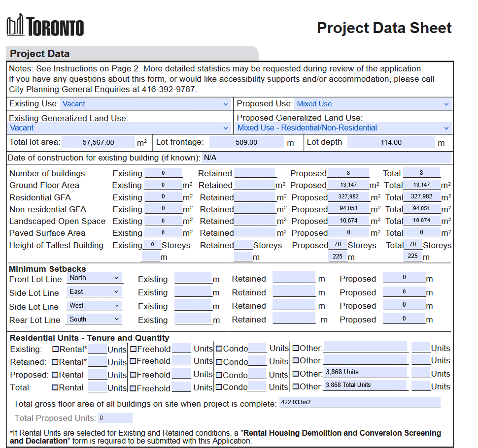Tick the Proposed Condo checkbox
The height and width of the screenshot is (448, 478).
[219, 375]
